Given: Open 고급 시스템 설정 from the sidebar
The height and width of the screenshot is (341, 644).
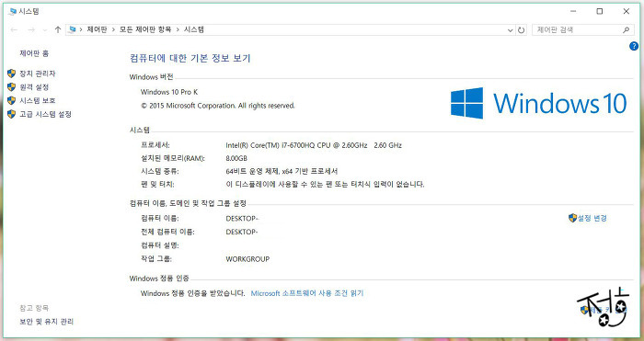Looking at the screenshot, I should click(46, 115).
